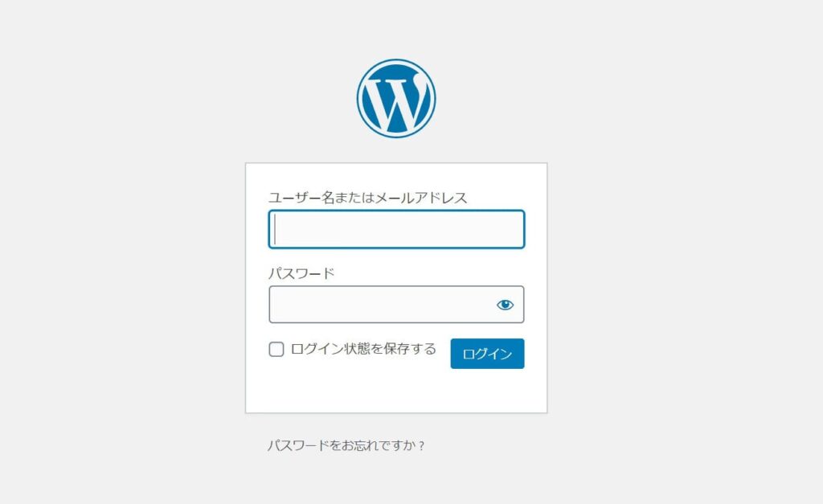The height and width of the screenshot is (504, 823).
Task: Click the WordPress logo
Action: 396,98
